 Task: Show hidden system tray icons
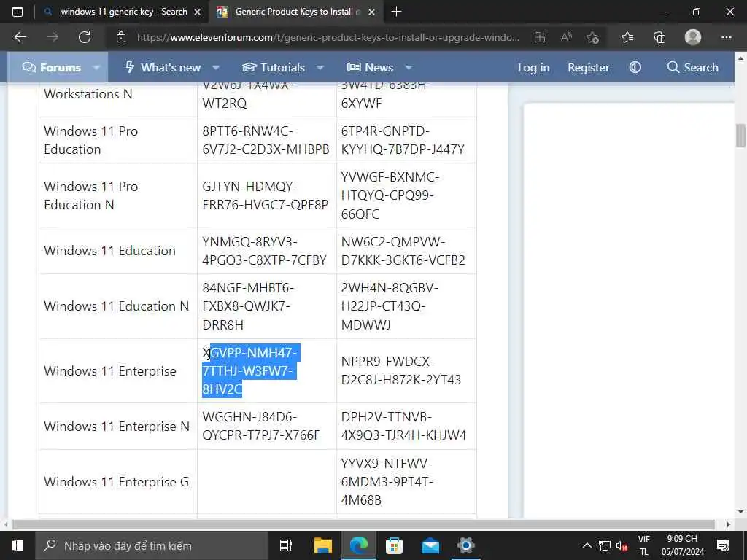587,545
